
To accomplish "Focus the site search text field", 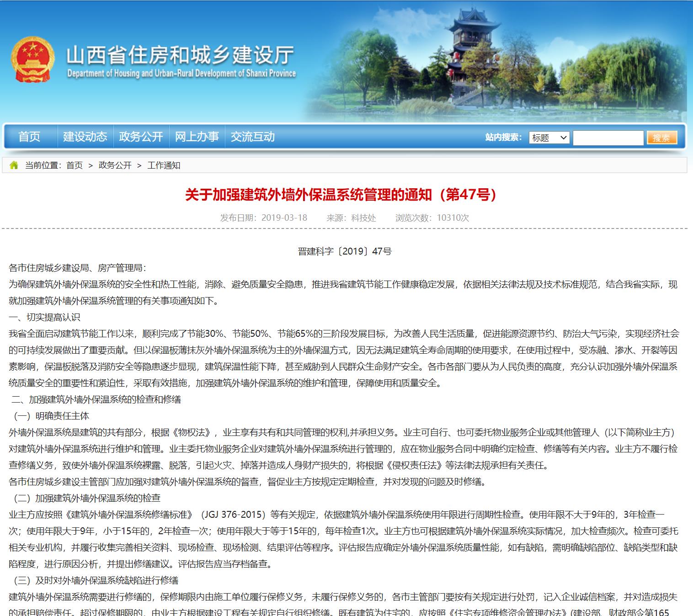I will click(x=608, y=138).
